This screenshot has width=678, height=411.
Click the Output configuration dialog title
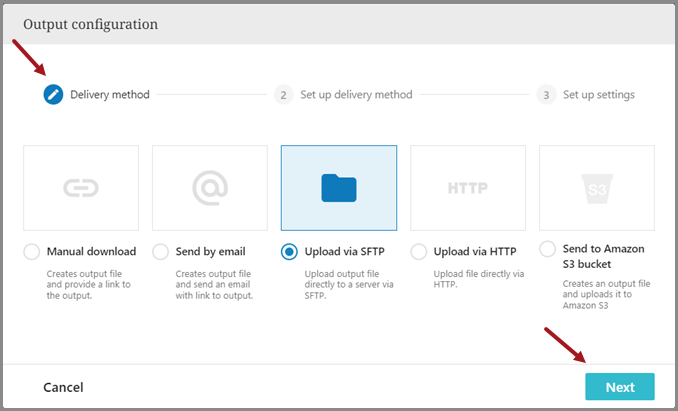coord(90,23)
